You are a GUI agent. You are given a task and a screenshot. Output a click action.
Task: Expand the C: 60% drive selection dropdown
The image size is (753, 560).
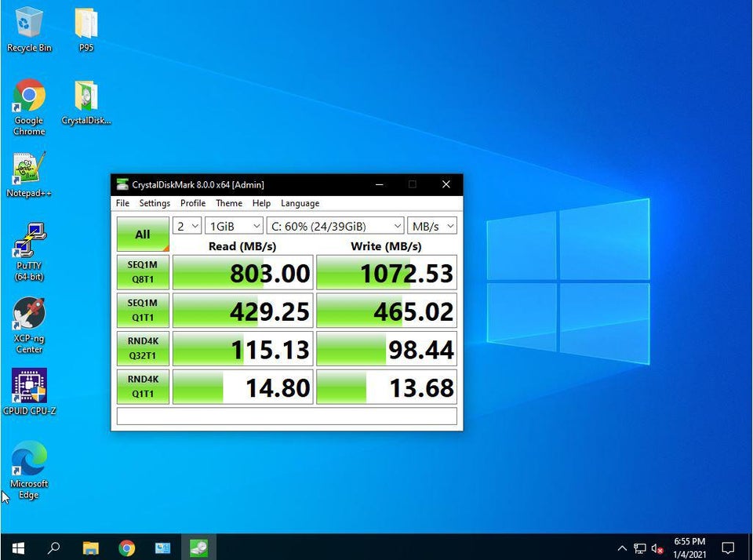tap(335, 226)
